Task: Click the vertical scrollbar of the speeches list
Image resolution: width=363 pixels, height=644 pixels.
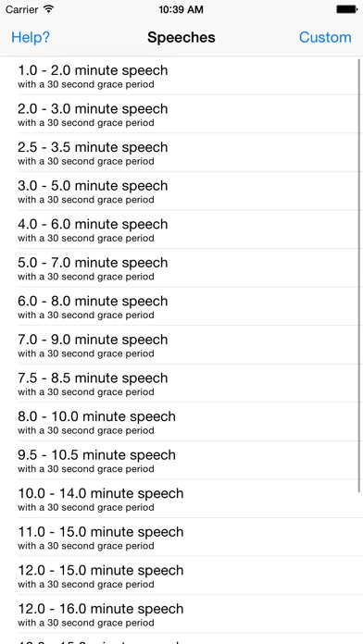Action: 359,275
